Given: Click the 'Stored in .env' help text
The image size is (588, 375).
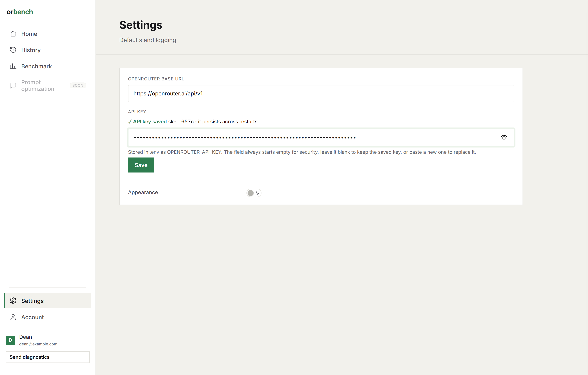Looking at the screenshot, I should pyautogui.click(x=302, y=152).
